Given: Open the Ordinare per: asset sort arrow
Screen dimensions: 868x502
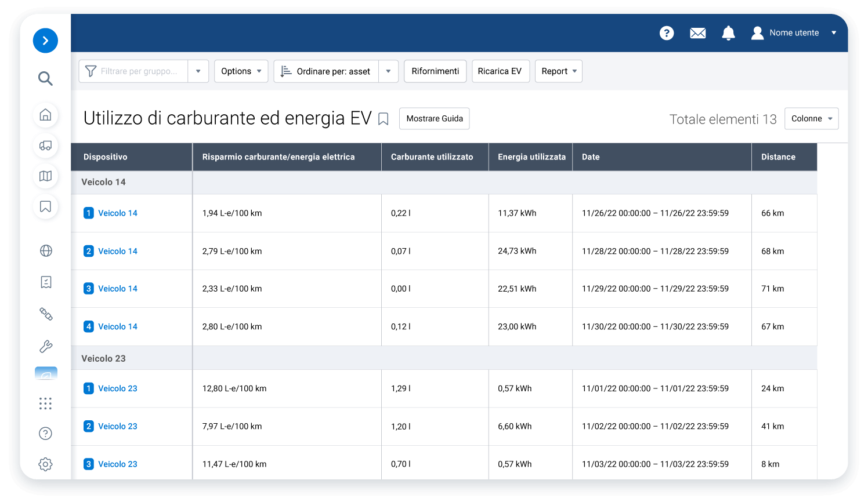Looking at the screenshot, I should click(388, 71).
